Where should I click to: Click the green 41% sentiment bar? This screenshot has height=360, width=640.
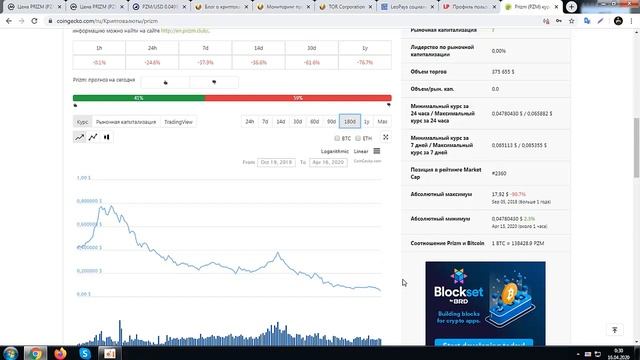tap(139, 98)
